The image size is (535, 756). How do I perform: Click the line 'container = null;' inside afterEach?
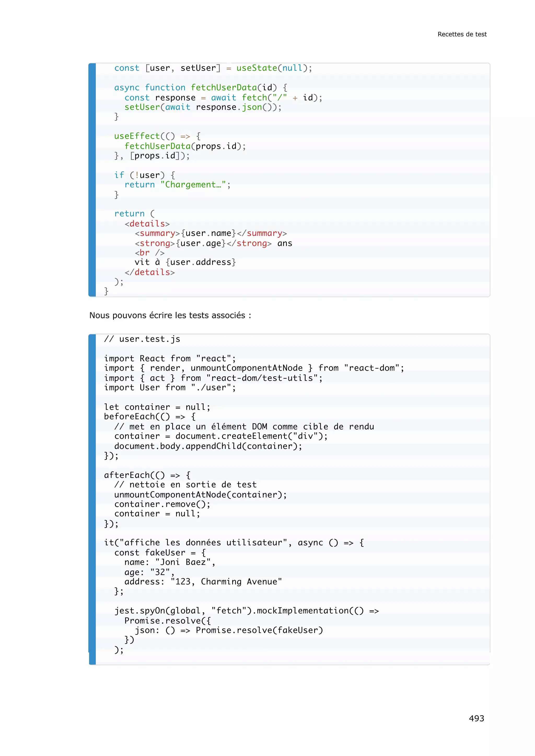157,514
